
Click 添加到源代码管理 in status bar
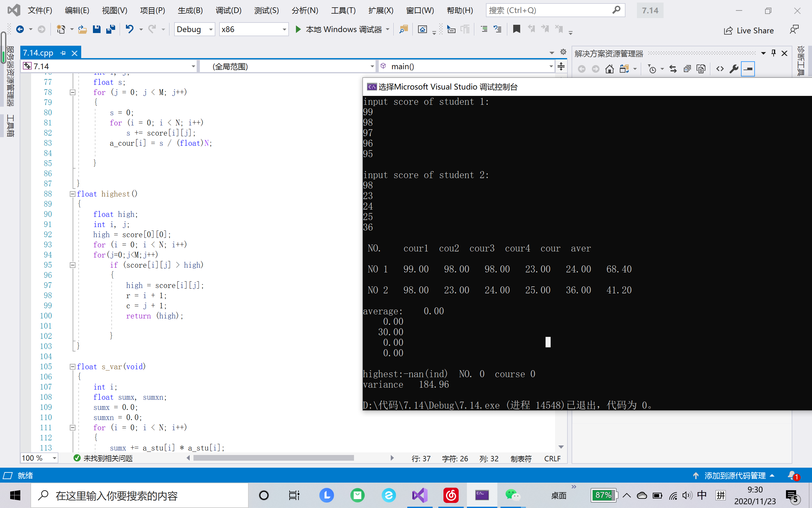(x=735, y=476)
